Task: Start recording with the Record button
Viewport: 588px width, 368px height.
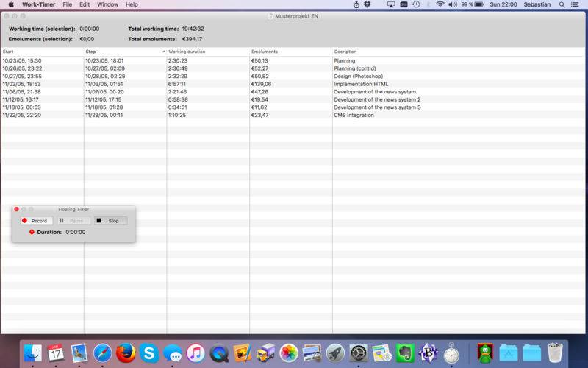Action: pos(36,221)
